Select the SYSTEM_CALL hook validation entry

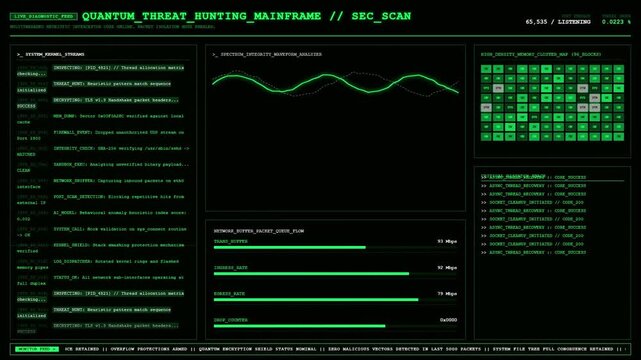click(102, 232)
